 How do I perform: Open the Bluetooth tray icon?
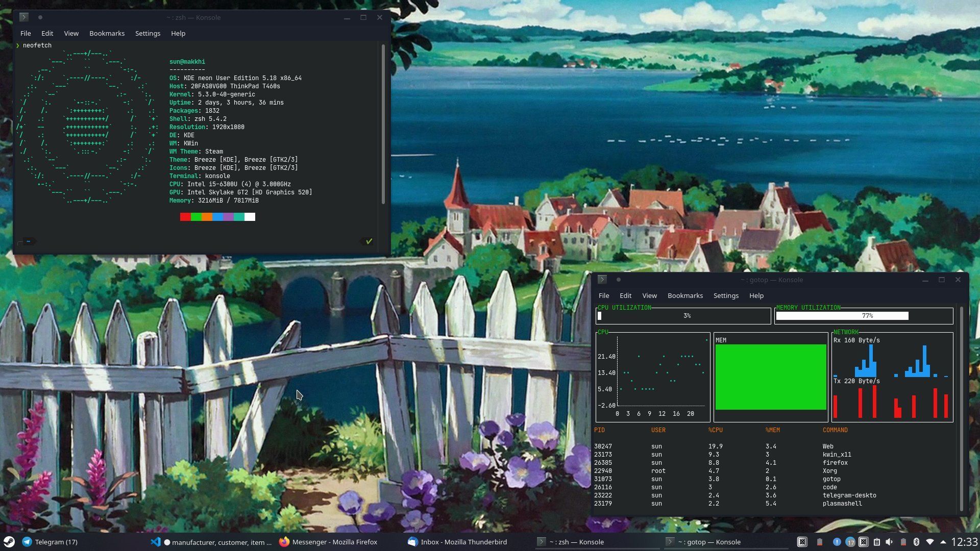[916, 542]
